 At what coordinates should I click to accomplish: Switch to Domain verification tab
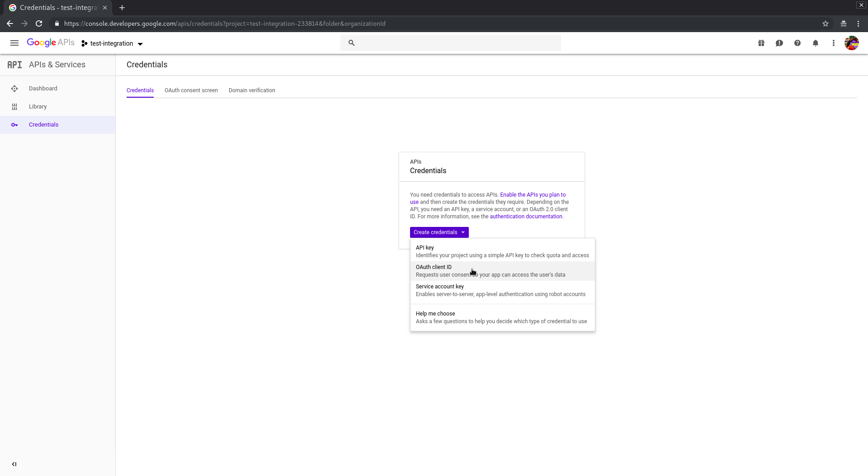tap(252, 90)
